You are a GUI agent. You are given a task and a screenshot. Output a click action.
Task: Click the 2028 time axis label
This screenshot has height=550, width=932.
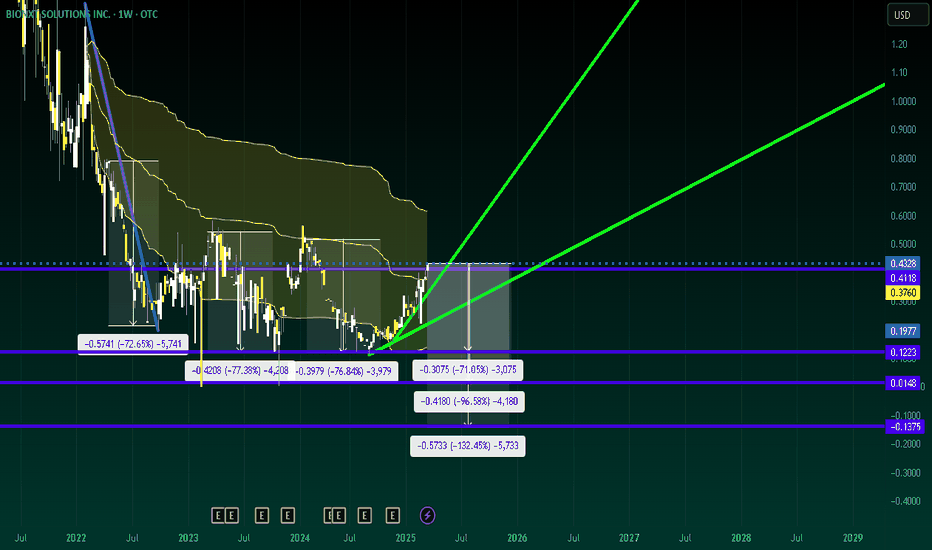tap(741, 538)
